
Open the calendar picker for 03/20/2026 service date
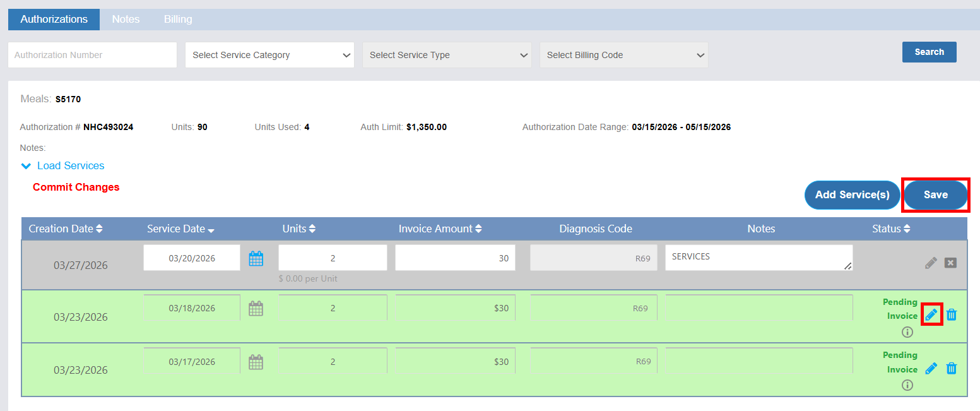pyautogui.click(x=256, y=258)
